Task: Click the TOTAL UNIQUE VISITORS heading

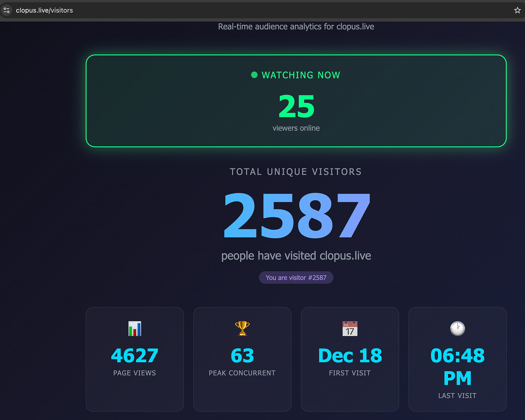Action: click(x=296, y=172)
